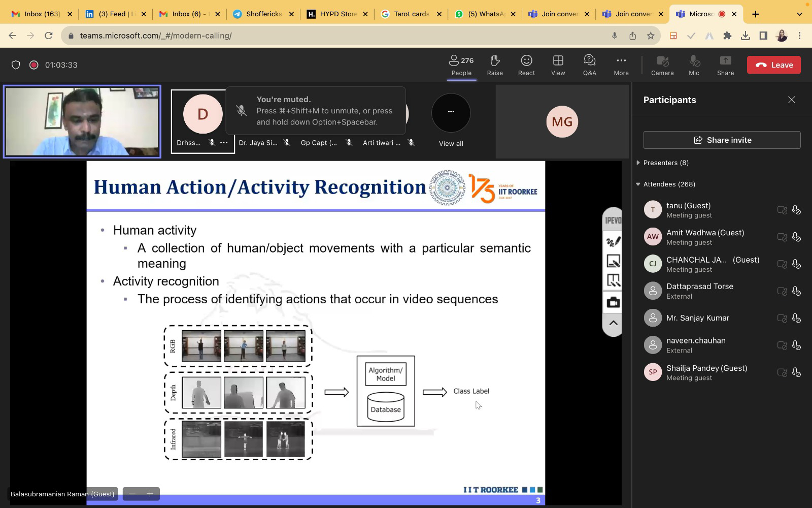
Task: Click the mic icon for Dattaprasad Torse
Action: click(x=796, y=291)
